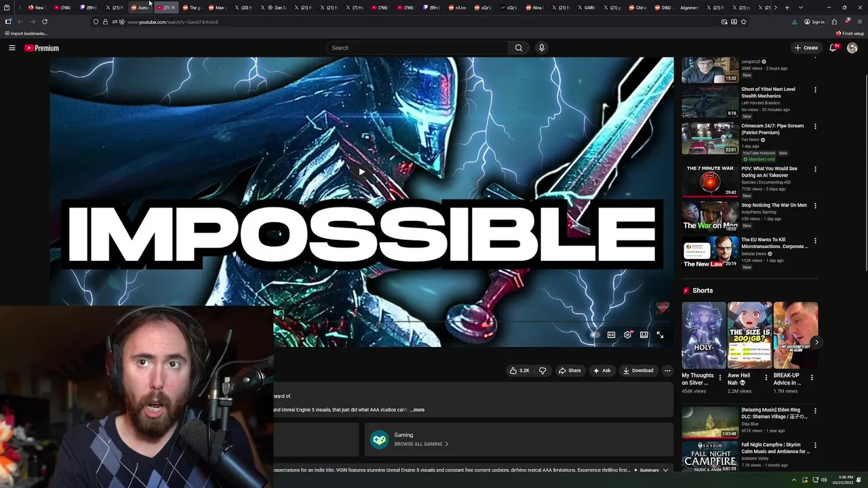Toggle closed captions on the player
Screen dimensions: 868x488
point(611,335)
